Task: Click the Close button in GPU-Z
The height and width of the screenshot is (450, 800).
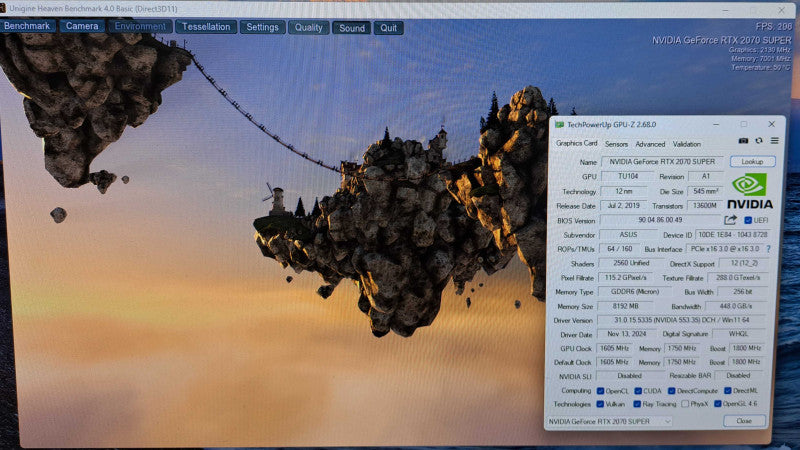Action: pyautogui.click(x=744, y=421)
